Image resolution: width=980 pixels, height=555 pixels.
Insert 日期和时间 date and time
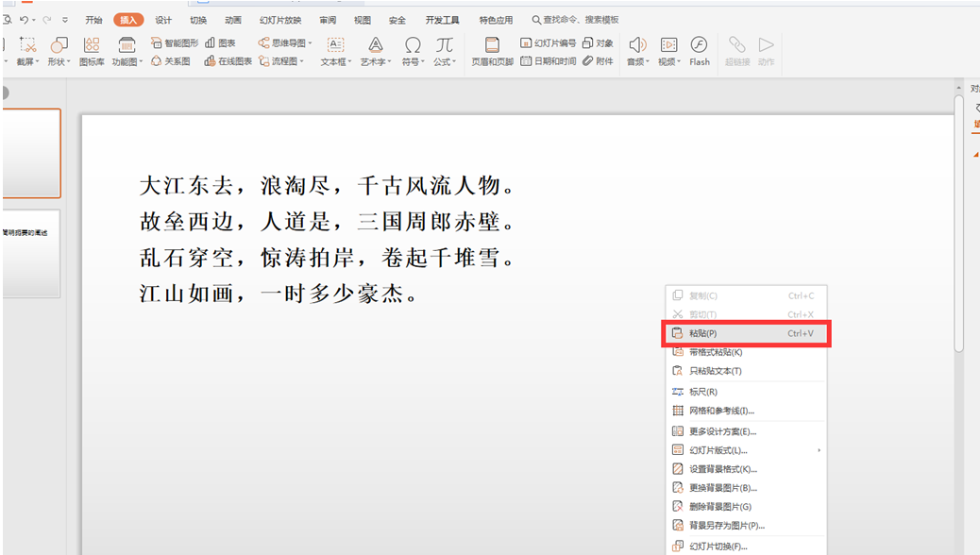549,61
